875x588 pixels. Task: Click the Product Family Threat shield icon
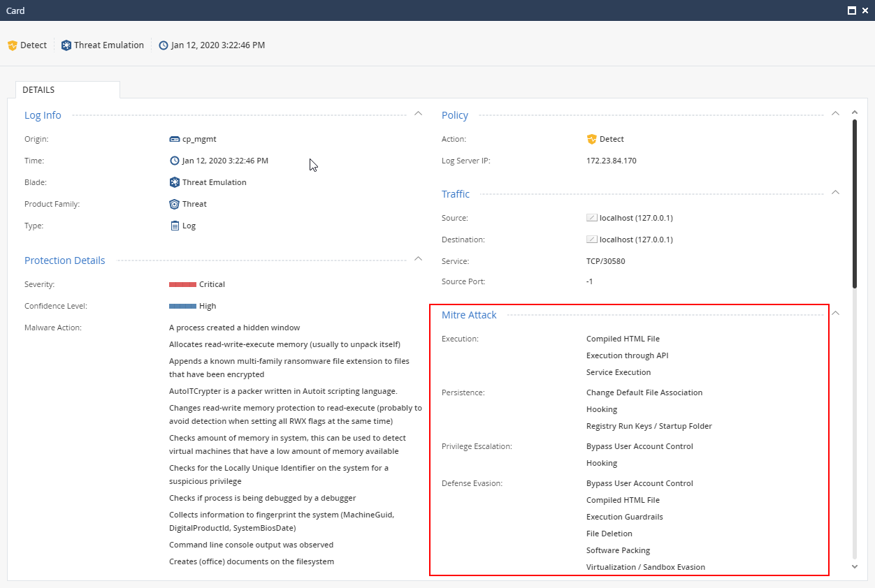[175, 204]
